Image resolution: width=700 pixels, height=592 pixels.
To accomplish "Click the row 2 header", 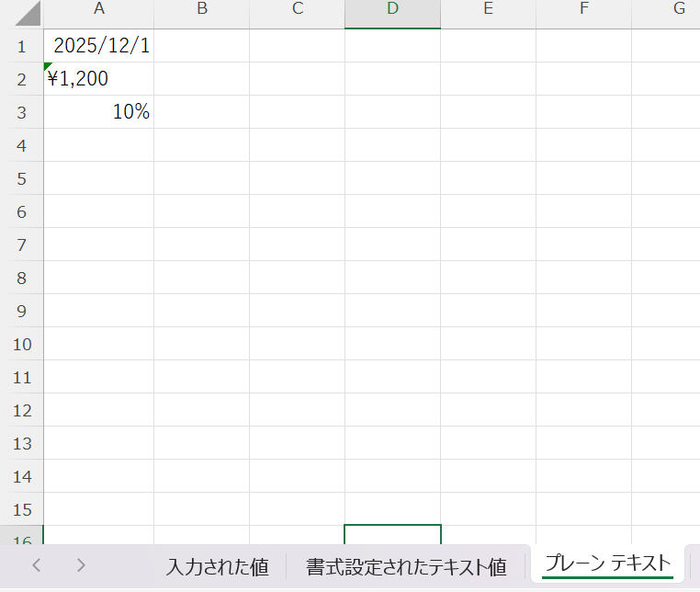I will coord(21,79).
